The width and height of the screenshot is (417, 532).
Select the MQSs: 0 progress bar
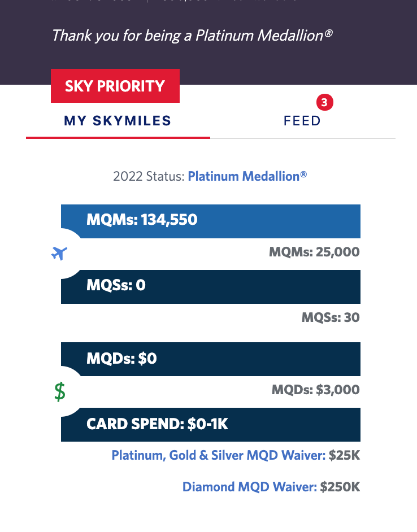(x=210, y=287)
